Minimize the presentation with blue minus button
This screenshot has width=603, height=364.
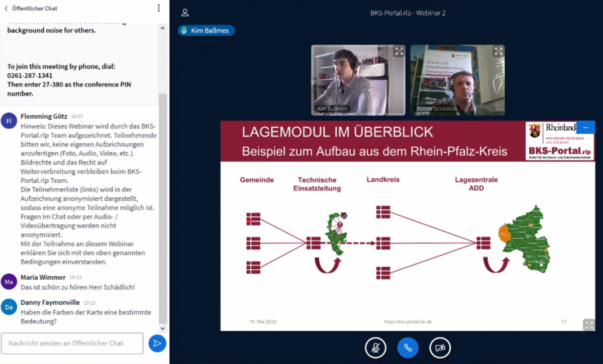coord(585,128)
